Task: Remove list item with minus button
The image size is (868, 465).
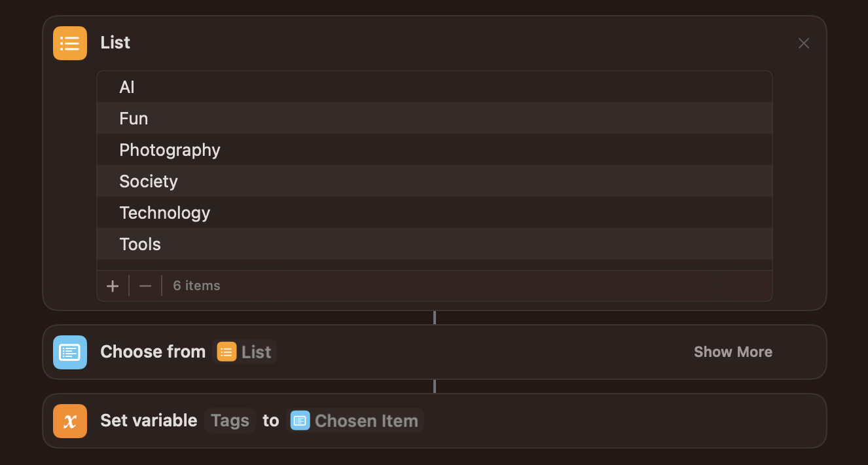Action: (x=145, y=286)
